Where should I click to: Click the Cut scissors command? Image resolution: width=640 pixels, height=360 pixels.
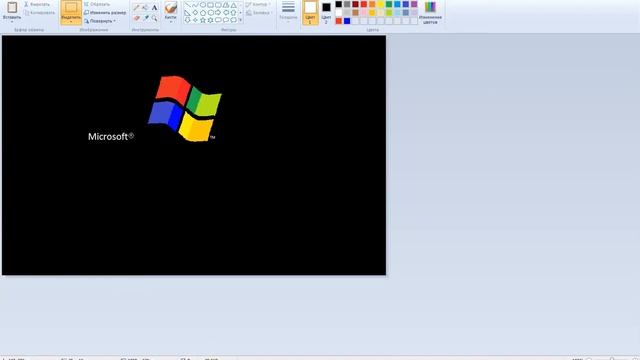[37, 4]
